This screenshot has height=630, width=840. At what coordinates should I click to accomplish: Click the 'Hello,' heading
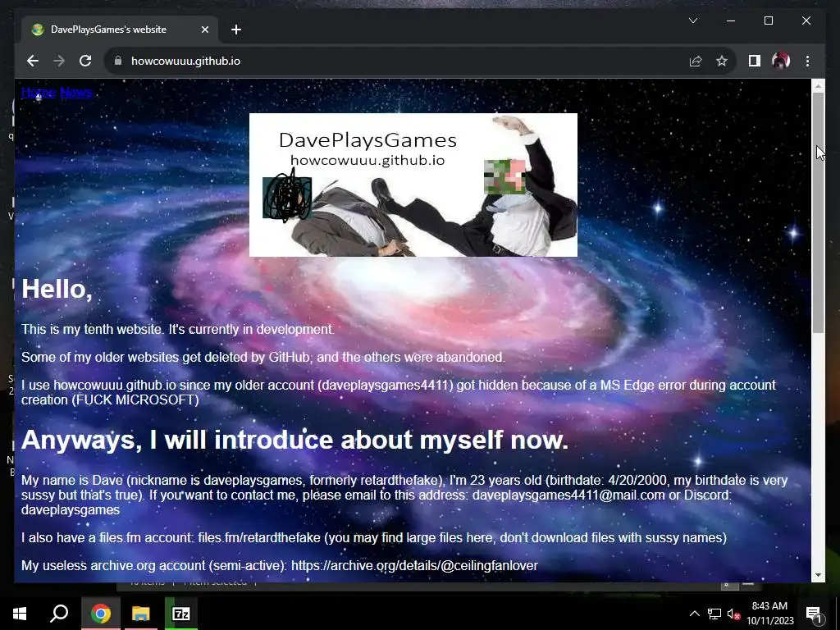[57, 290]
